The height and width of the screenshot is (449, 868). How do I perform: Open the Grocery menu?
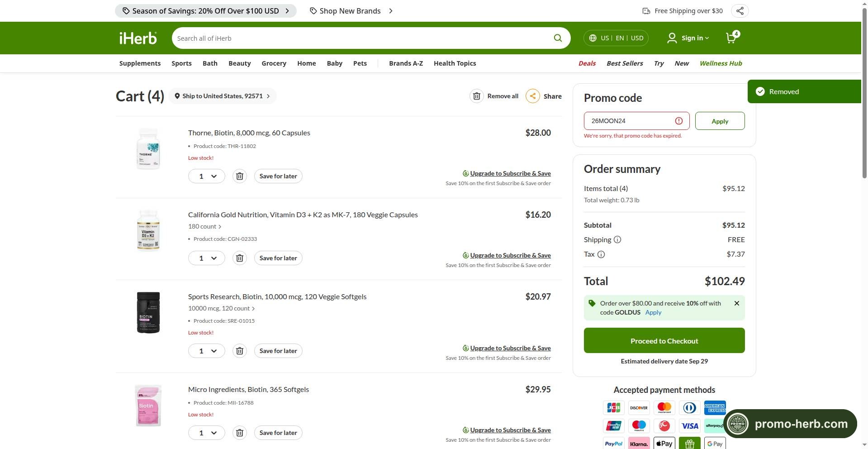(x=274, y=63)
